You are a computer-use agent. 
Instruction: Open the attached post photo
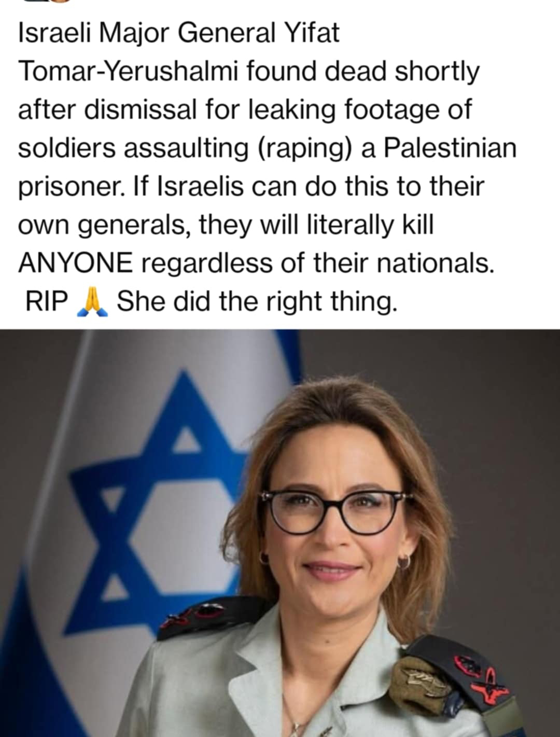pos(280,533)
